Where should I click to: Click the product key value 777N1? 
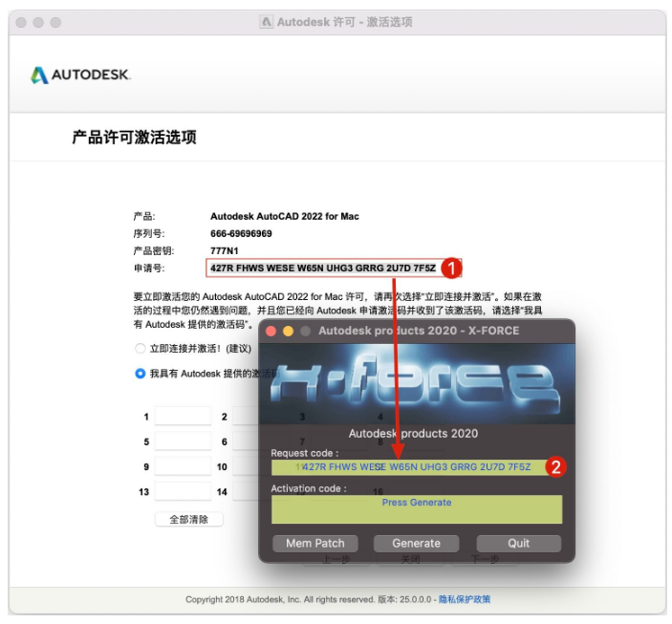click(x=224, y=250)
